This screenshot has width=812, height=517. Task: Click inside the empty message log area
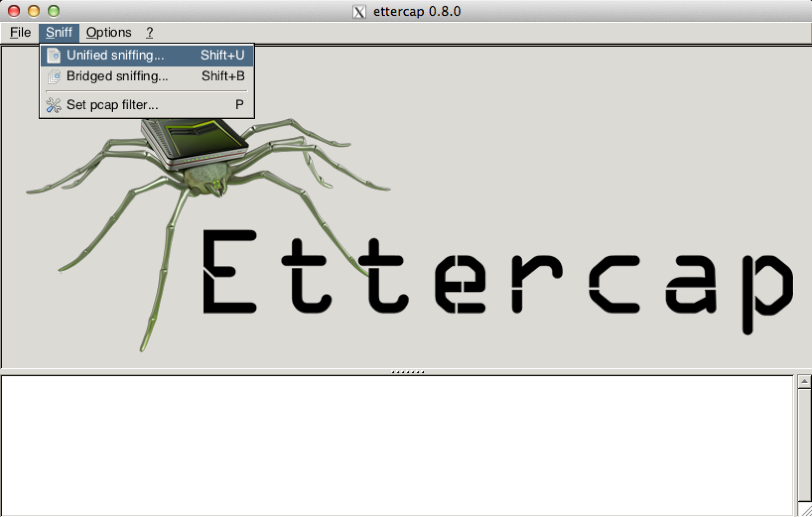pos(397,445)
